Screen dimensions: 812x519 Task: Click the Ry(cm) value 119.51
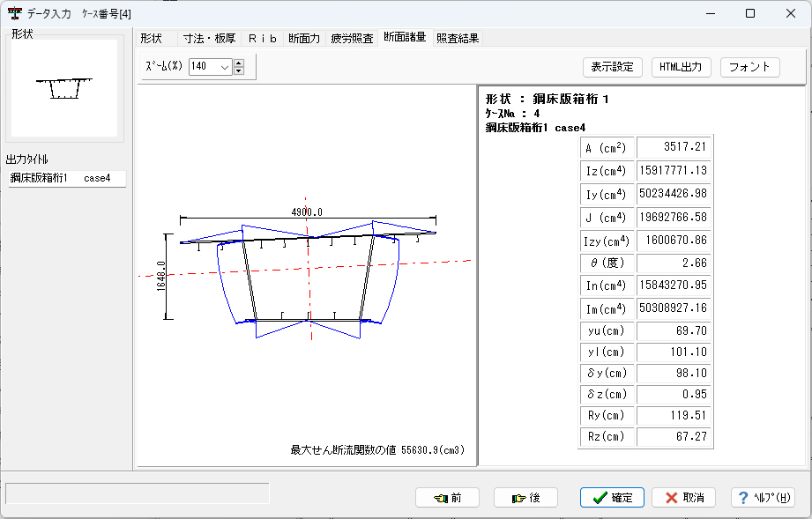point(674,416)
